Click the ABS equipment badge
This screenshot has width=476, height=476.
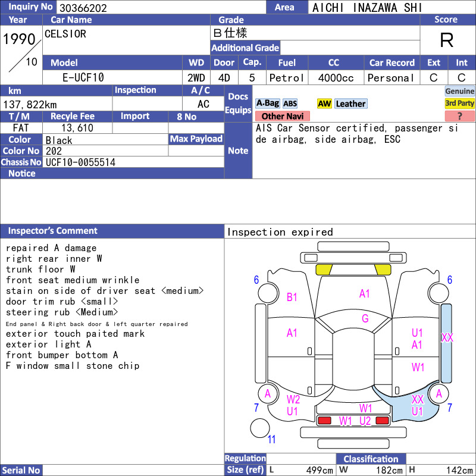[x=290, y=104]
